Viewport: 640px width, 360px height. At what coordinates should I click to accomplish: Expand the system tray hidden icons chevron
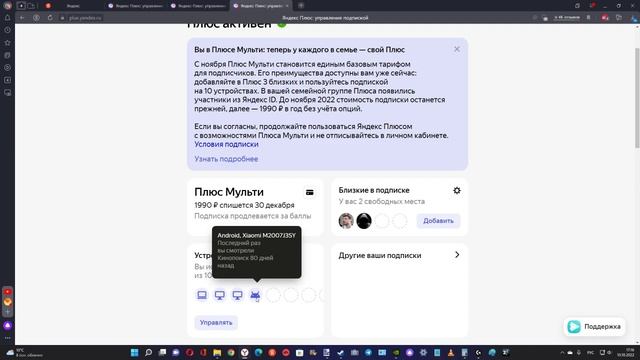click(x=562, y=352)
